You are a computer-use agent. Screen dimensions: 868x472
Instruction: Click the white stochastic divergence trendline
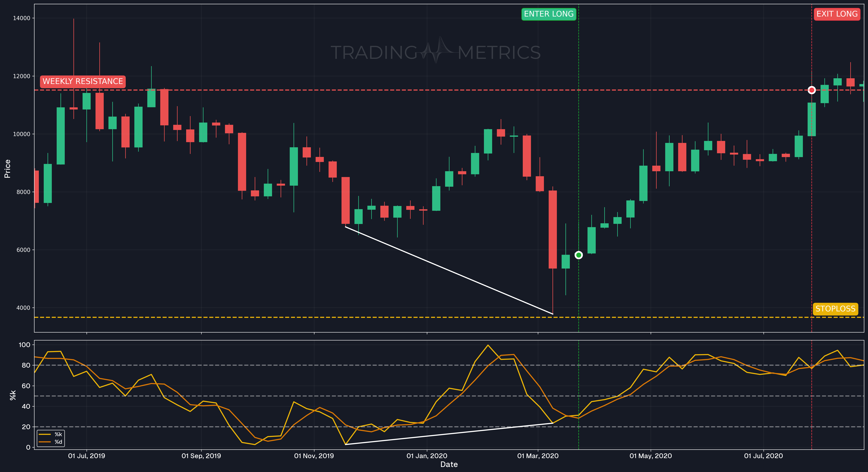[449, 434]
